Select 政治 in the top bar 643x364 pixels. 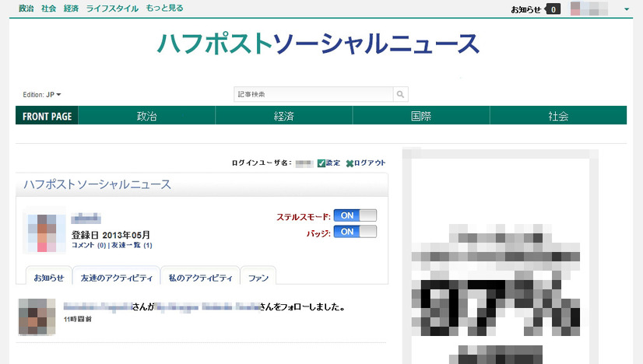(26, 9)
